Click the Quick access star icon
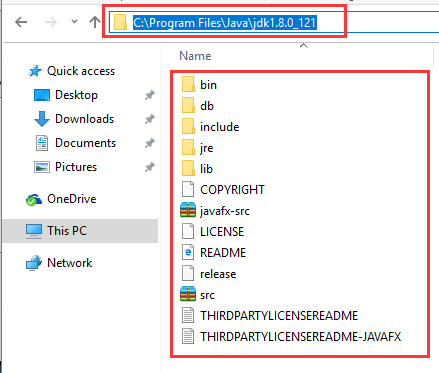This screenshot has height=373, width=439. click(35, 71)
